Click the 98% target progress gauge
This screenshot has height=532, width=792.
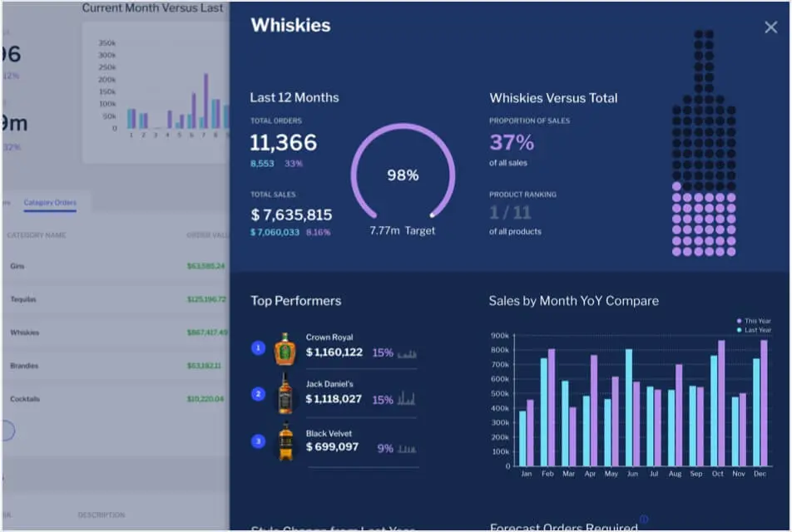(x=403, y=176)
